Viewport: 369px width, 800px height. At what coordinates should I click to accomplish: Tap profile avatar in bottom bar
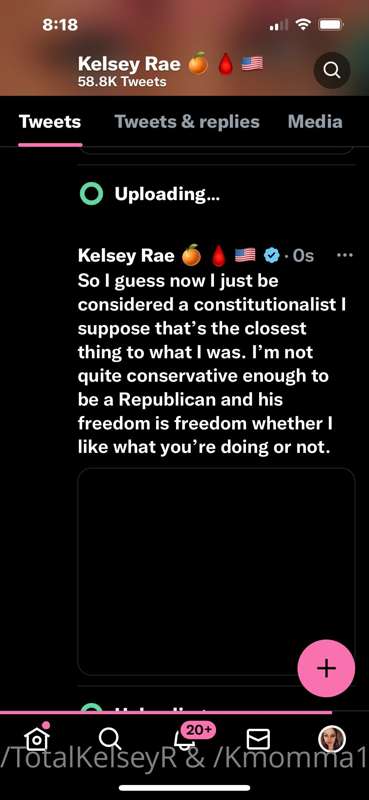click(x=332, y=738)
